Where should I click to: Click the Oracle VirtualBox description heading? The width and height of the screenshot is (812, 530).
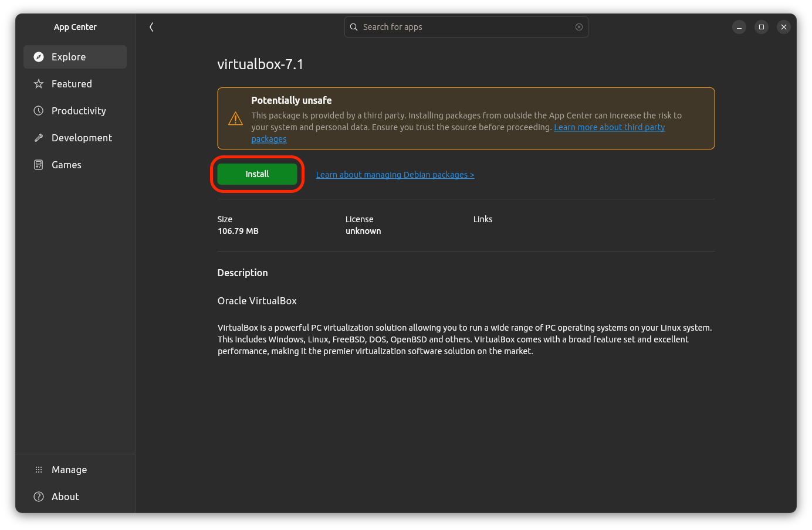(257, 300)
